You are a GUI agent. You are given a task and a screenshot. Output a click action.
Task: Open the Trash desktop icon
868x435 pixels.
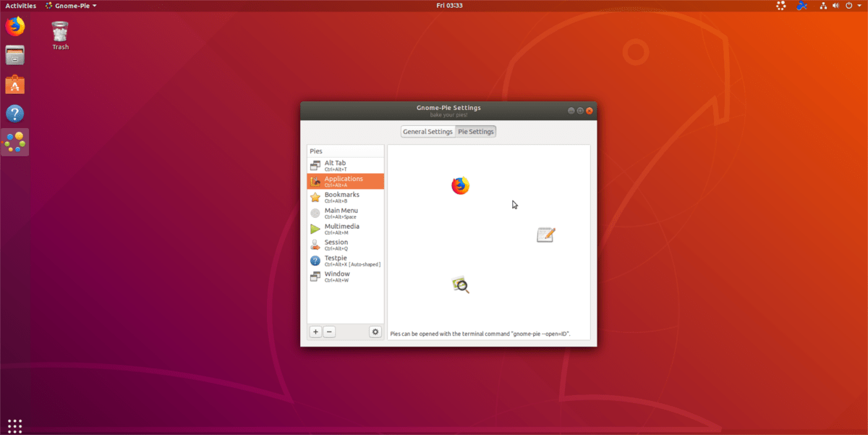coord(60,35)
